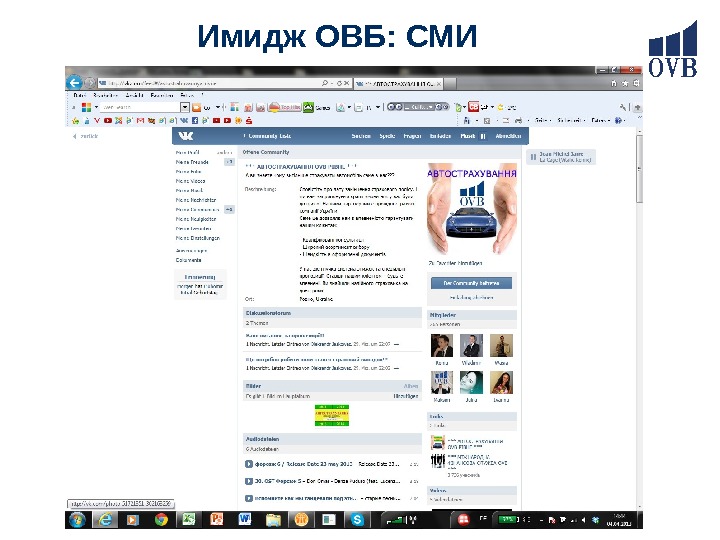
Task: Open 'Meine Einstellungen' in the sidebar
Action: tap(198, 238)
